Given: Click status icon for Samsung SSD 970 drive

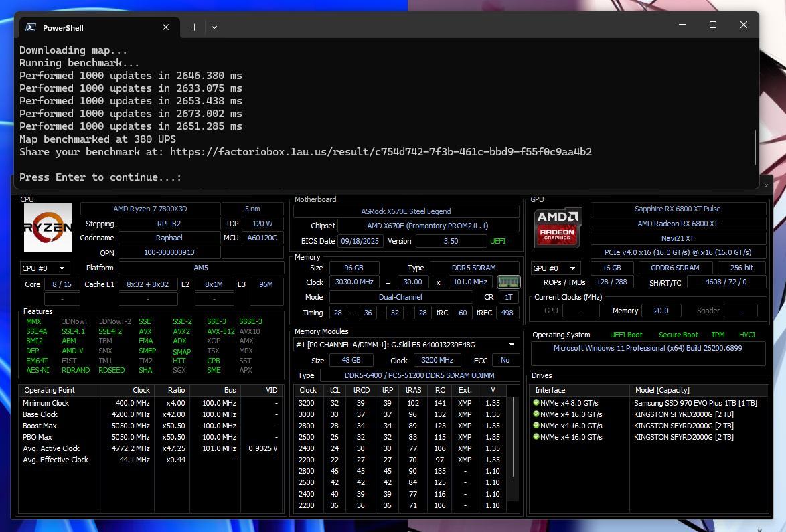Looking at the screenshot, I should pyautogui.click(x=536, y=403).
